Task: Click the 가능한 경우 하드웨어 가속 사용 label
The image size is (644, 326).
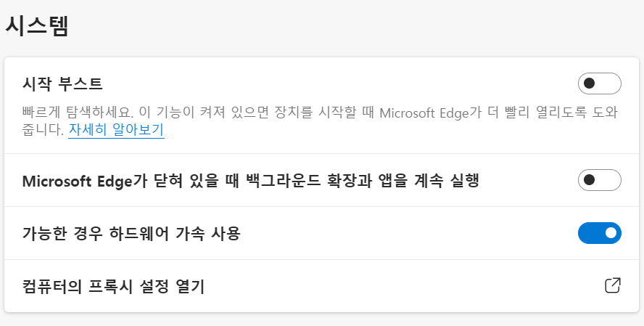Action: coord(131,234)
